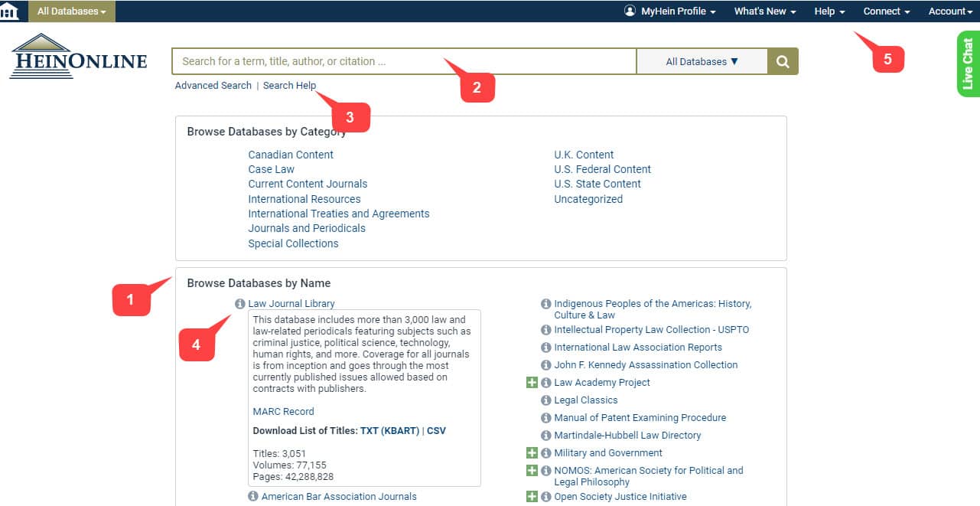Open the Case Law category

click(x=271, y=169)
